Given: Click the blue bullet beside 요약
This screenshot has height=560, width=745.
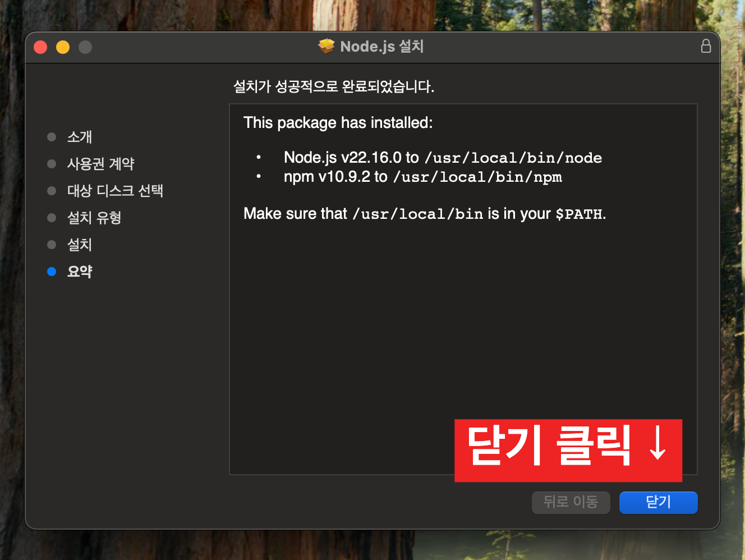Looking at the screenshot, I should pos(52,272).
